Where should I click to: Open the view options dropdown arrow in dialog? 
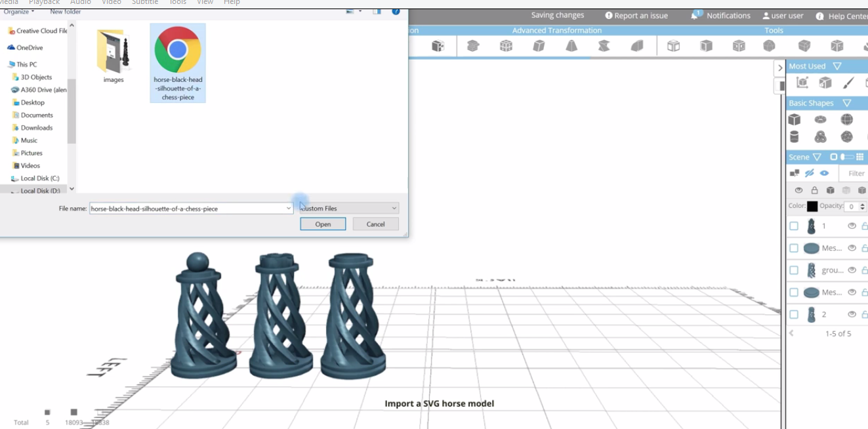360,11
